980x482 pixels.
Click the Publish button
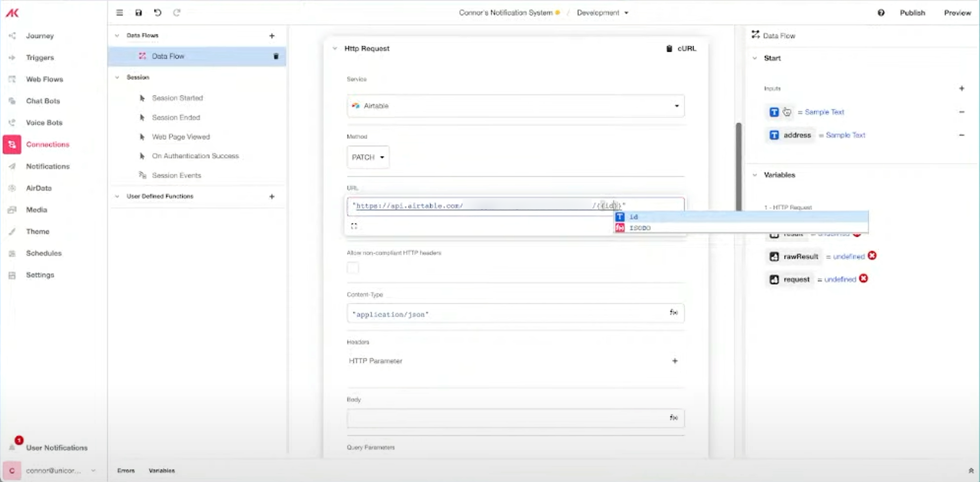[912, 13]
